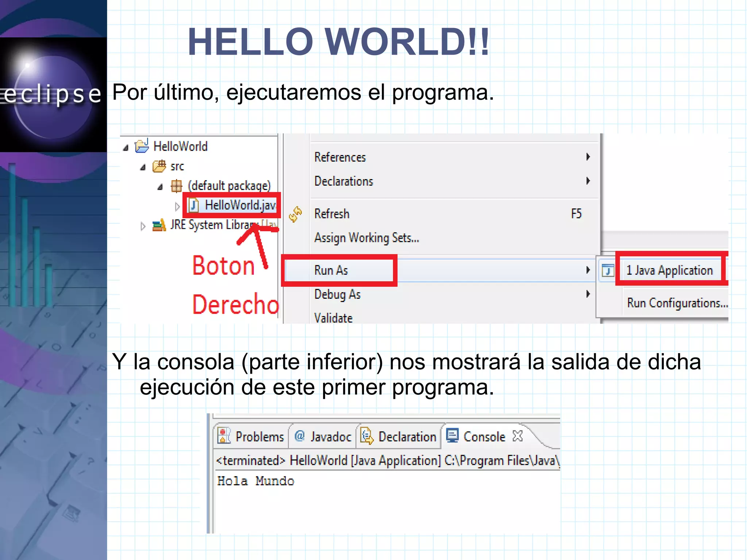This screenshot has height=560, width=747.
Task: Expand the HelloWorld.java tree node
Action: click(177, 206)
